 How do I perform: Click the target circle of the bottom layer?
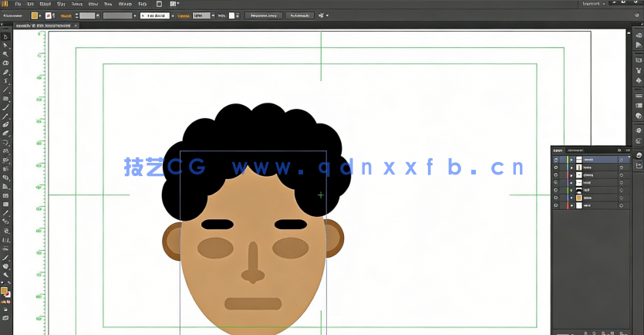[x=622, y=206]
